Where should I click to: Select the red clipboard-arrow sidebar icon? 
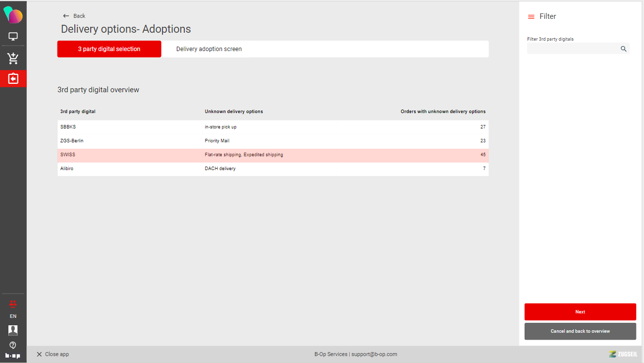coord(13,78)
